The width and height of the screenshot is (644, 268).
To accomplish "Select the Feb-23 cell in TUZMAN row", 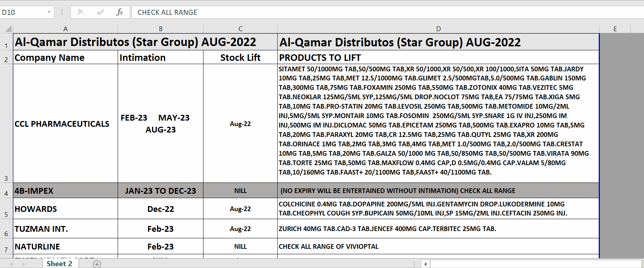I will (161, 229).
